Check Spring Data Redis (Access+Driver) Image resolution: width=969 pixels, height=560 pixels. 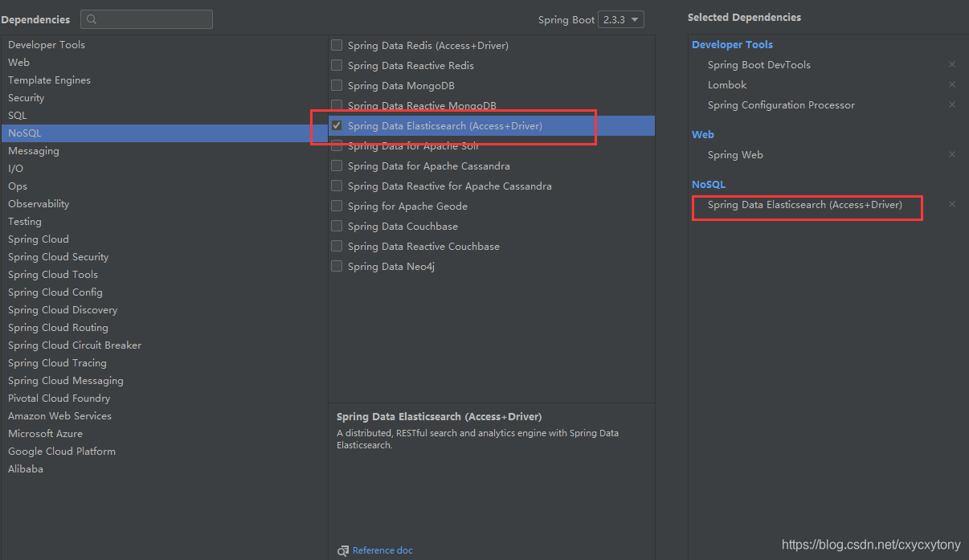pyautogui.click(x=337, y=46)
